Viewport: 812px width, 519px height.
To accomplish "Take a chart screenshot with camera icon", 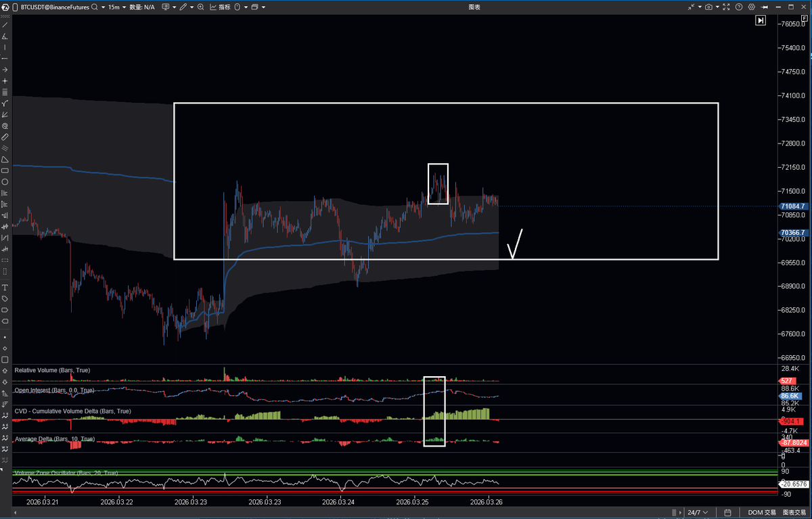I will (x=708, y=7).
